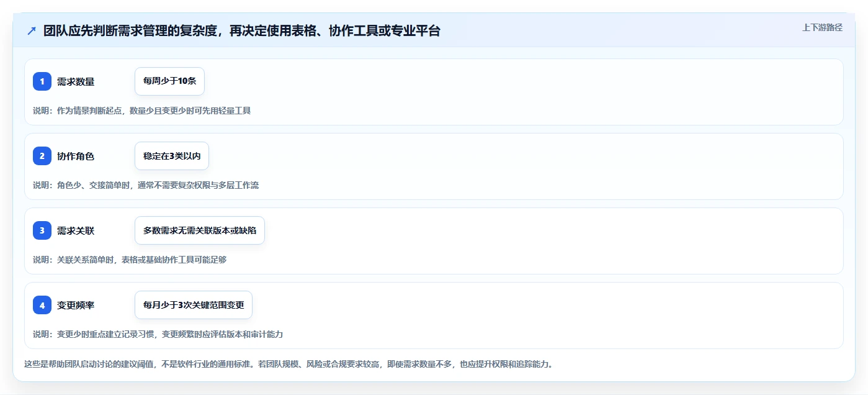Select the number 1 step badge
868x395 pixels.
point(42,81)
